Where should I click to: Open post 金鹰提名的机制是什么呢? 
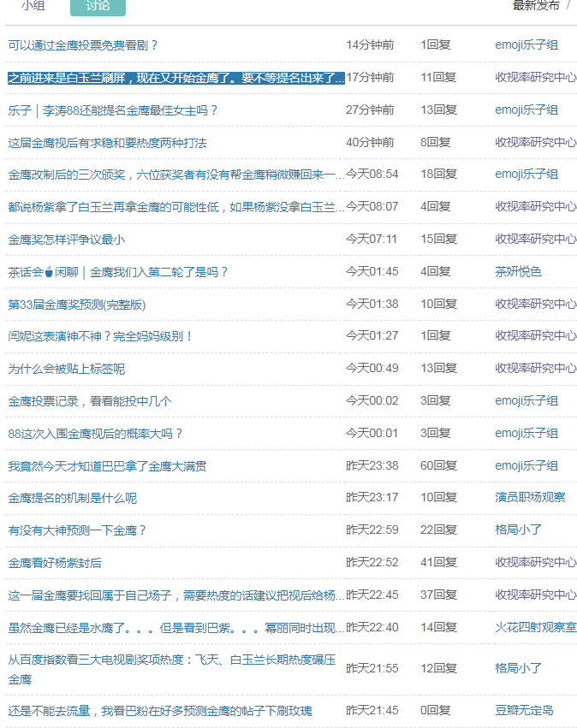point(73,498)
